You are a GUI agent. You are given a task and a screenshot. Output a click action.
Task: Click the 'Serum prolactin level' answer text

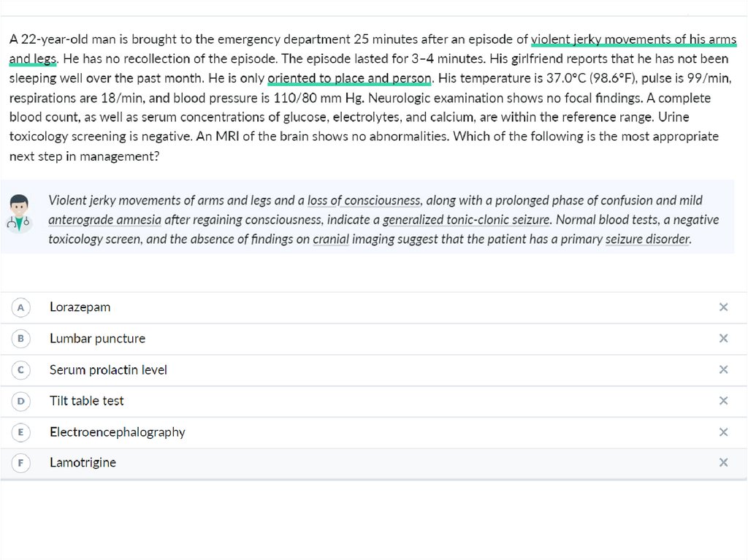pos(108,369)
